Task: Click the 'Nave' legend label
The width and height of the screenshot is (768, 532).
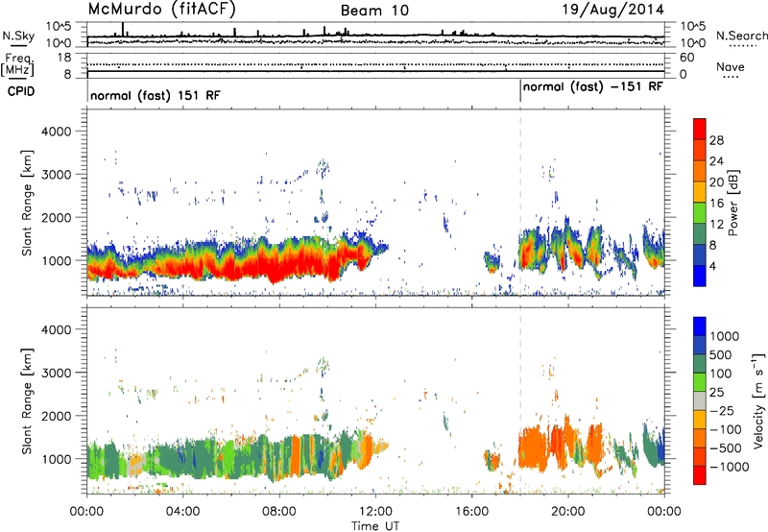Action: (731, 67)
